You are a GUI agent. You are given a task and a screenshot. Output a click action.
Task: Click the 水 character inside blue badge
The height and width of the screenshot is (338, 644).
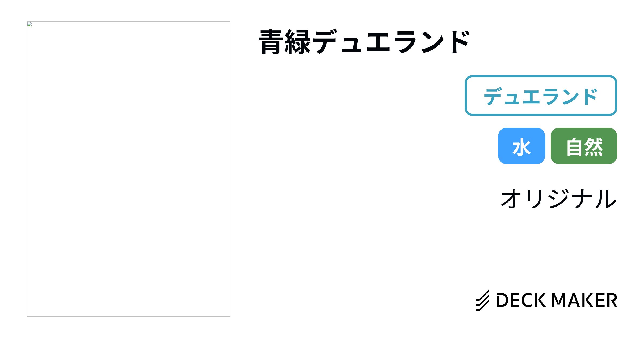coord(521,146)
